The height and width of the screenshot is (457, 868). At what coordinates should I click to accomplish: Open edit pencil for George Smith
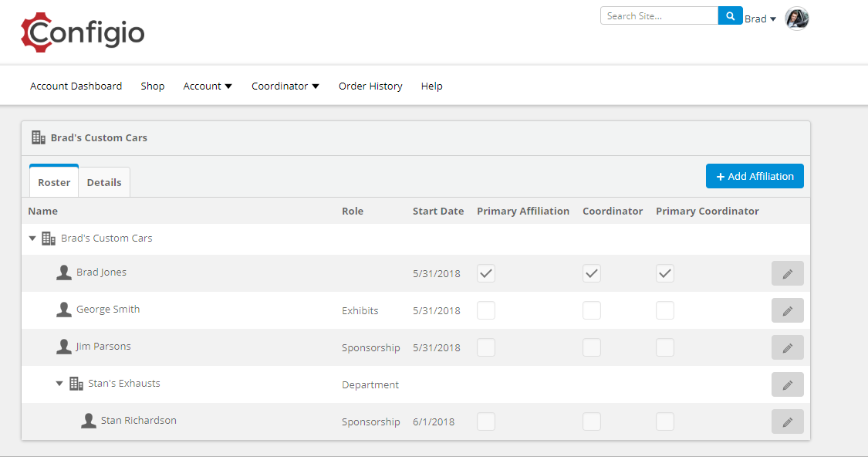(787, 310)
